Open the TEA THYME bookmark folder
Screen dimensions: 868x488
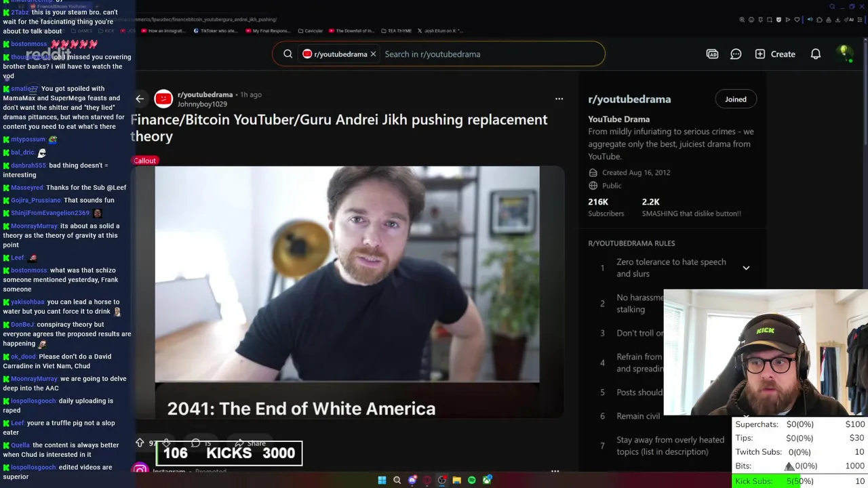(x=396, y=30)
